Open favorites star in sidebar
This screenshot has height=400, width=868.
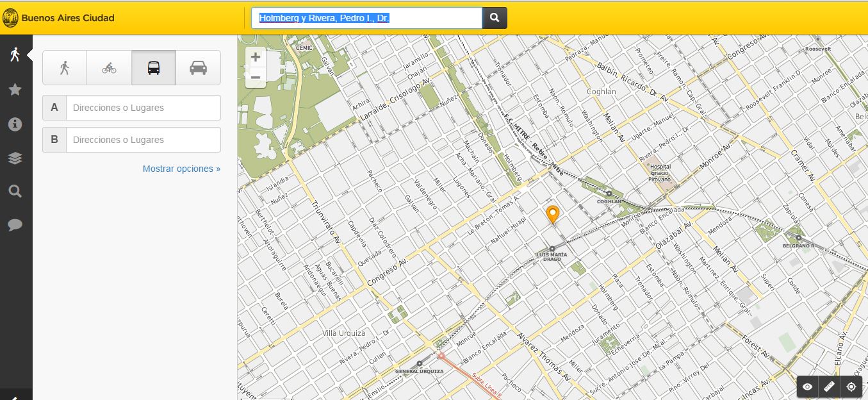(15, 90)
